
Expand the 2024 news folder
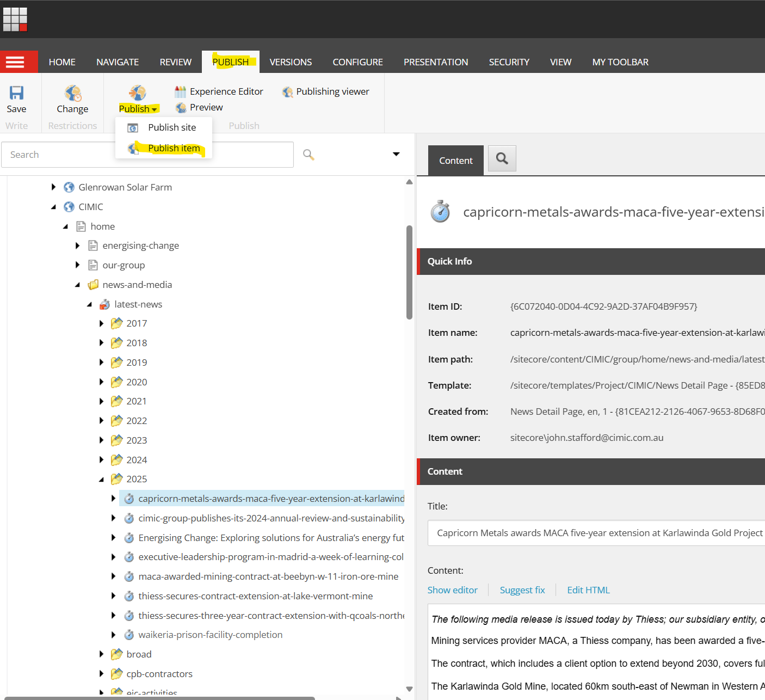pos(102,460)
